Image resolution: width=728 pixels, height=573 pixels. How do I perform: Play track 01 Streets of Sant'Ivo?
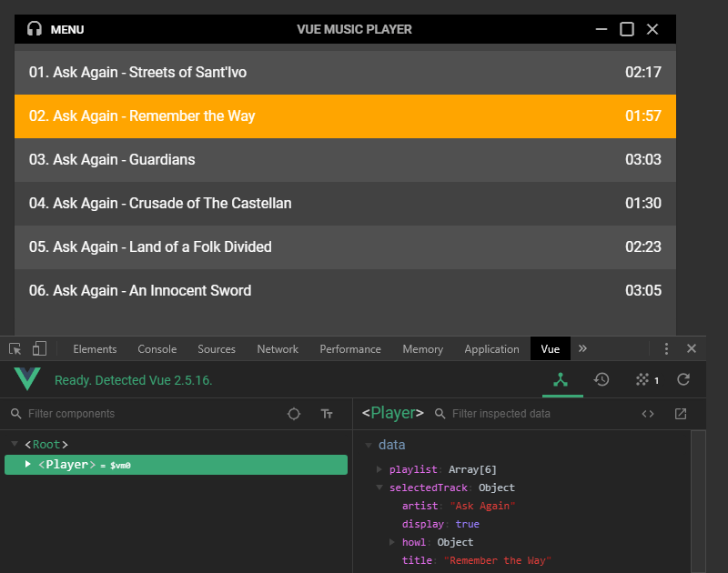point(345,73)
